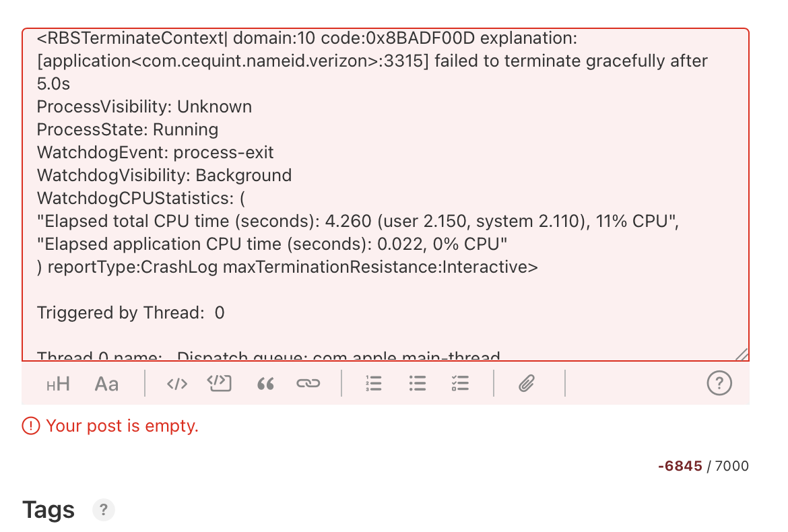Click the 'Your post is empty.' error message
This screenshot has width=788, height=532.
tap(122, 426)
